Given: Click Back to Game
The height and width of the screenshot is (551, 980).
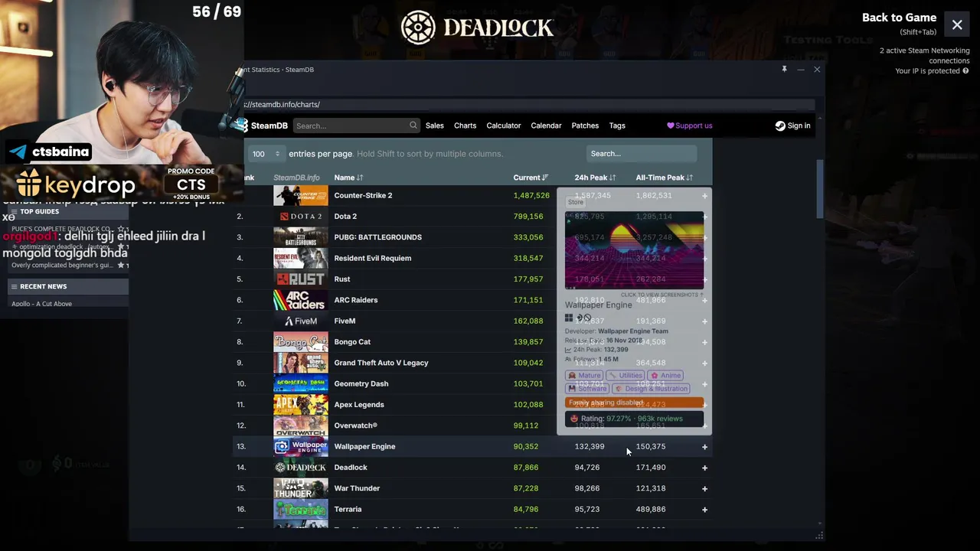Looking at the screenshot, I should point(899,18).
